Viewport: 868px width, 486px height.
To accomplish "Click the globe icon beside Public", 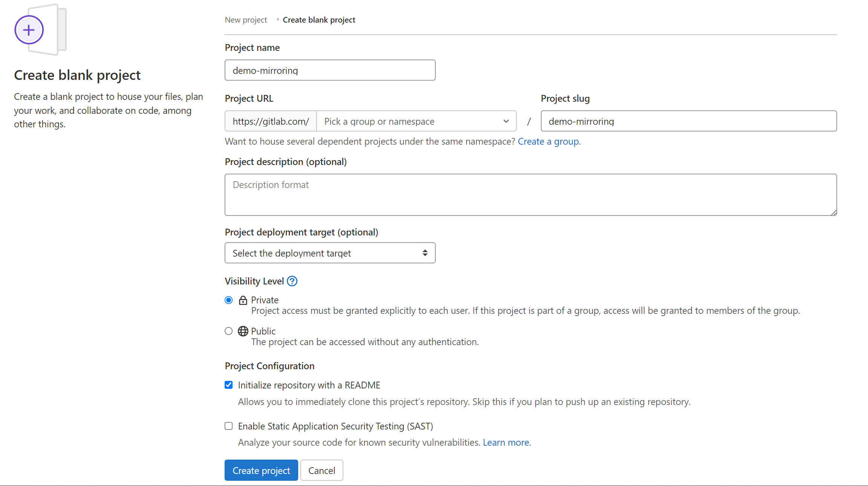I will [x=243, y=331].
